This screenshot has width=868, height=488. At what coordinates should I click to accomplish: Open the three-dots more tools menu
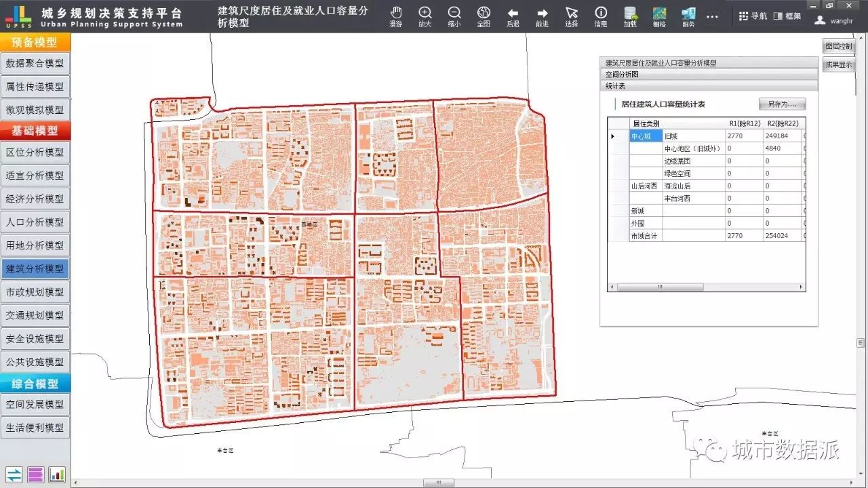coord(712,17)
